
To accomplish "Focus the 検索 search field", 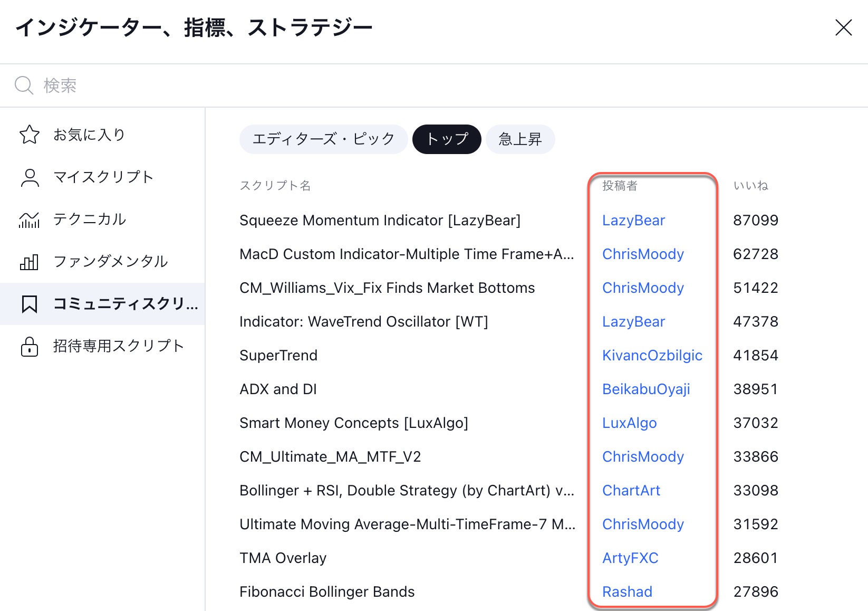I will tap(434, 85).
